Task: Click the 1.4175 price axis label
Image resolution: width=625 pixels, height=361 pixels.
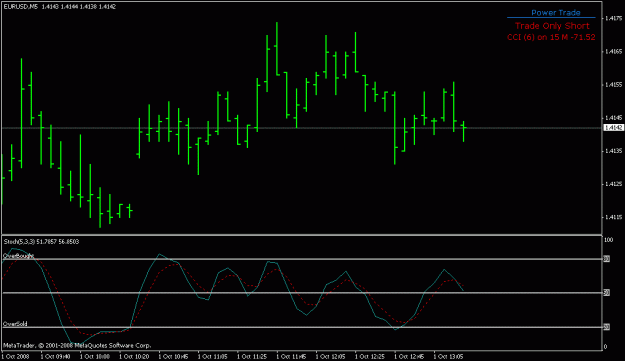Action: [x=613, y=18]
